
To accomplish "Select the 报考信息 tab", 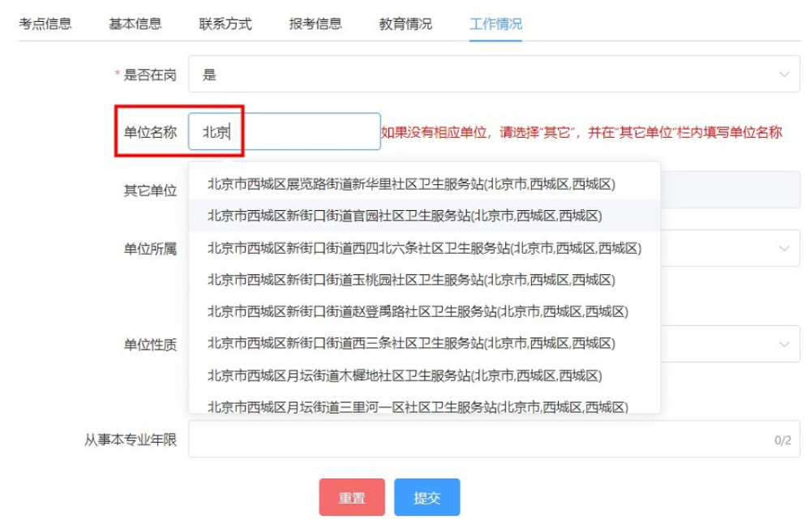I will click(x=315, y=24).
